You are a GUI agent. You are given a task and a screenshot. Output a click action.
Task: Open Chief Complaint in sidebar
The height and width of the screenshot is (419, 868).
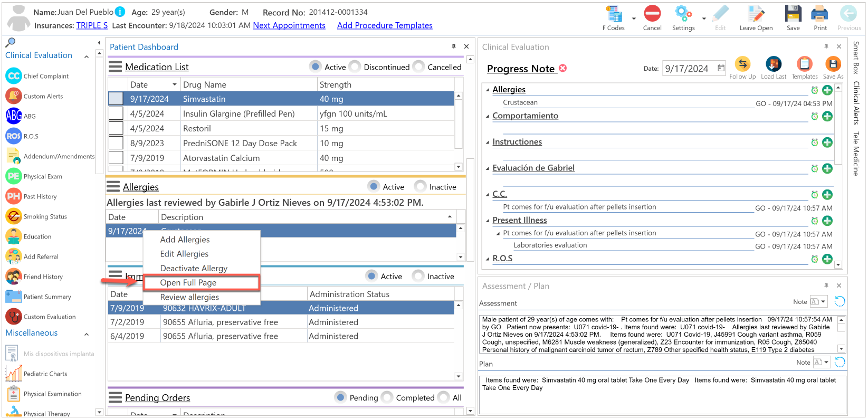(x=37, y=76)
